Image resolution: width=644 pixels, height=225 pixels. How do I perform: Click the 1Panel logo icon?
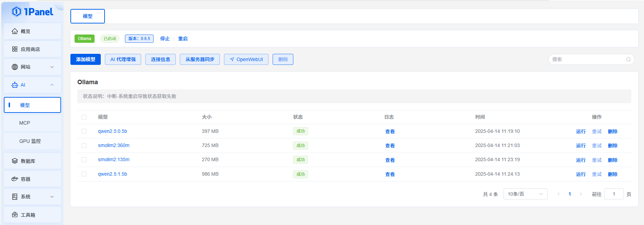(16, 12)
